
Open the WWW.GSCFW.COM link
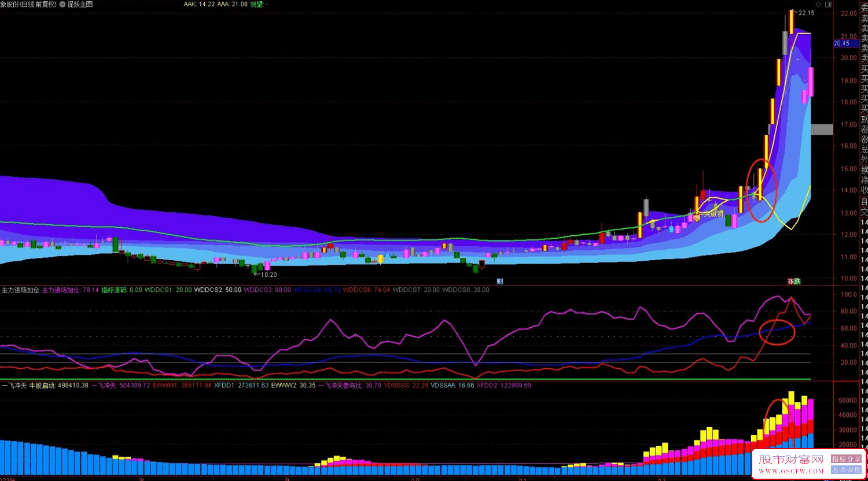[790, 472]
